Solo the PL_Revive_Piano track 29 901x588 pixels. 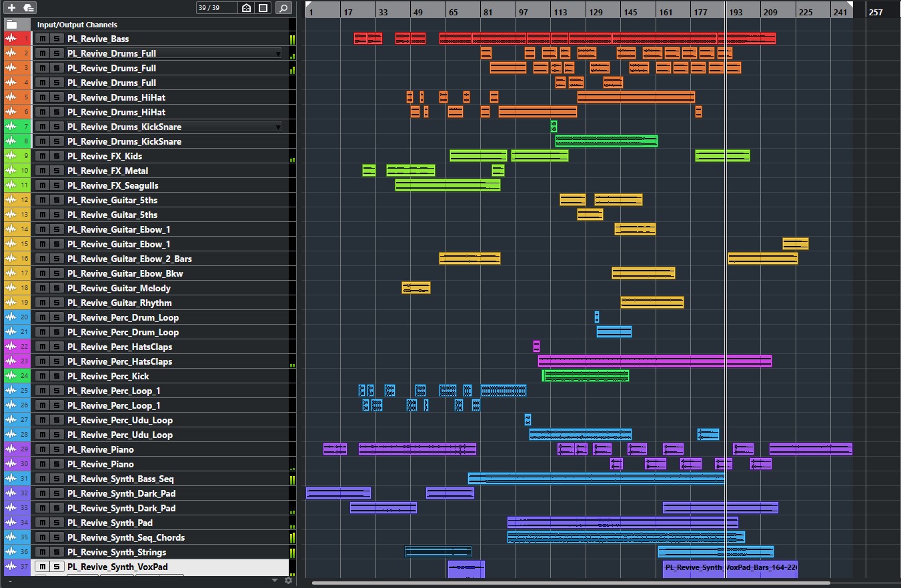click(x=57, y=450)
